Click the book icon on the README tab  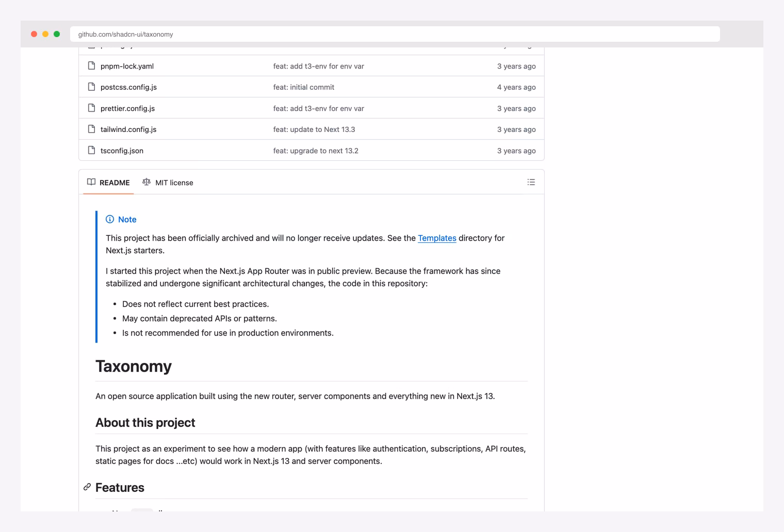tap(91, 182)
